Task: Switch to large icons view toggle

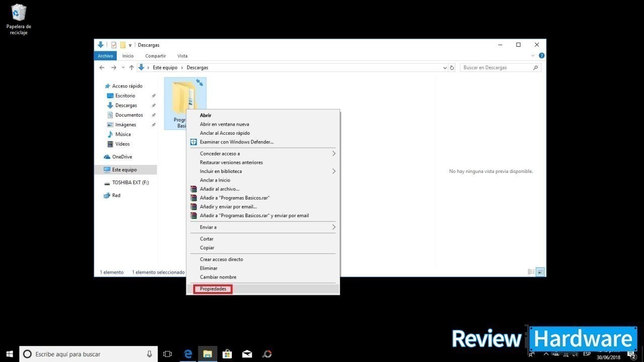Action: 540,272
